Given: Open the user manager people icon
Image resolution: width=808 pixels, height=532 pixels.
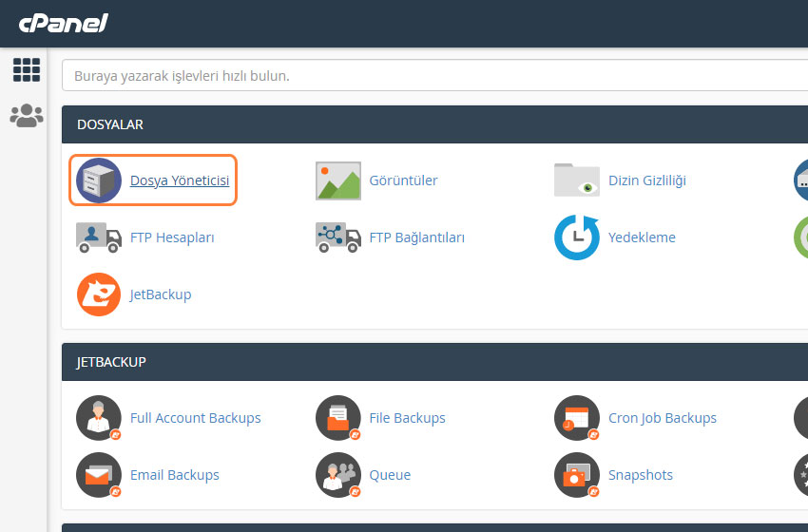Looking at the screenshot, I should pos(27,115).
